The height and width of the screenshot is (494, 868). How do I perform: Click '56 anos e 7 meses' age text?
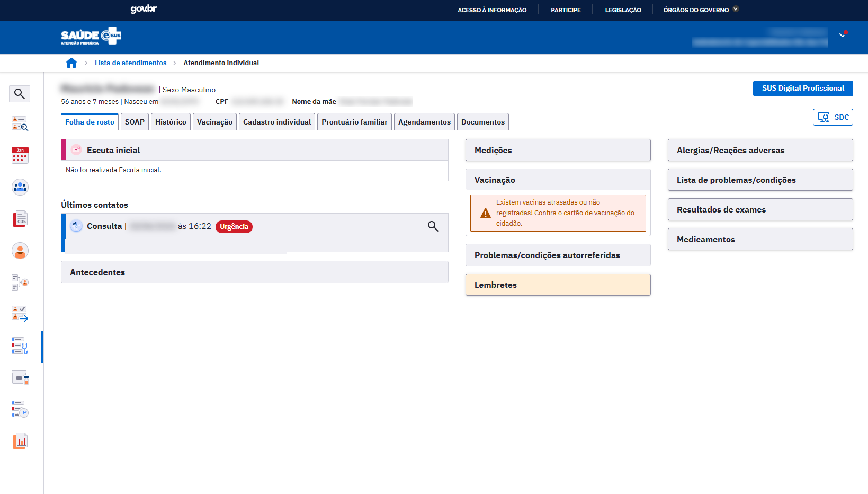pyautogui.click(x=90, y=102)
